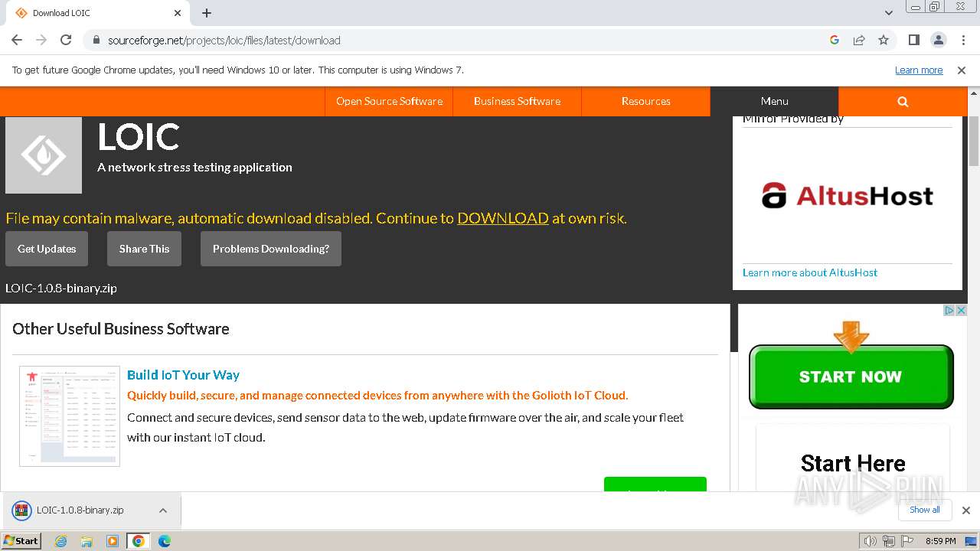Click the Chrome taskbar icon
Image resolution: width=980 pixels, height=551 pixels.
139,541
